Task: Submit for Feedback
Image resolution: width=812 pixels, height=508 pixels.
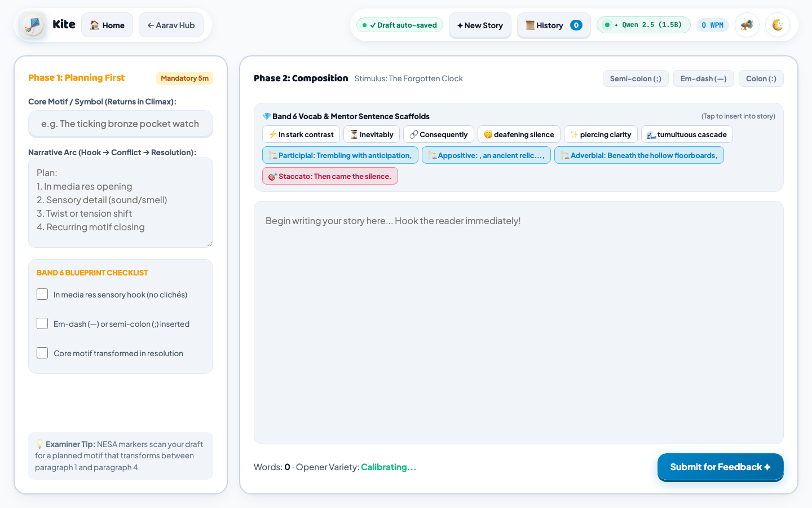Action: pyautogui.click(x=721, y=467)
